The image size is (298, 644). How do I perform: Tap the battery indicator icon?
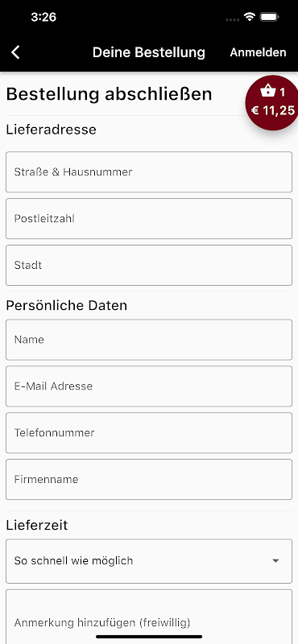[270, 17]
